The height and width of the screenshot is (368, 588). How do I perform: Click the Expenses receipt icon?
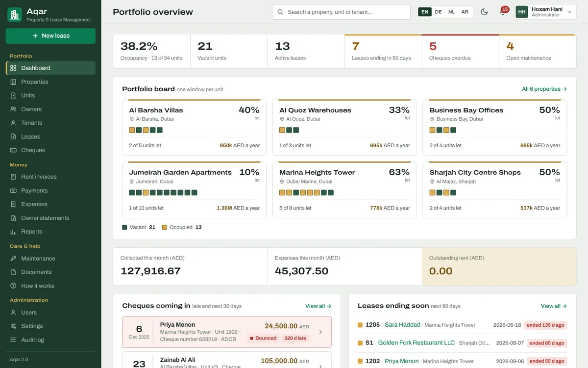tap(13, 204)
